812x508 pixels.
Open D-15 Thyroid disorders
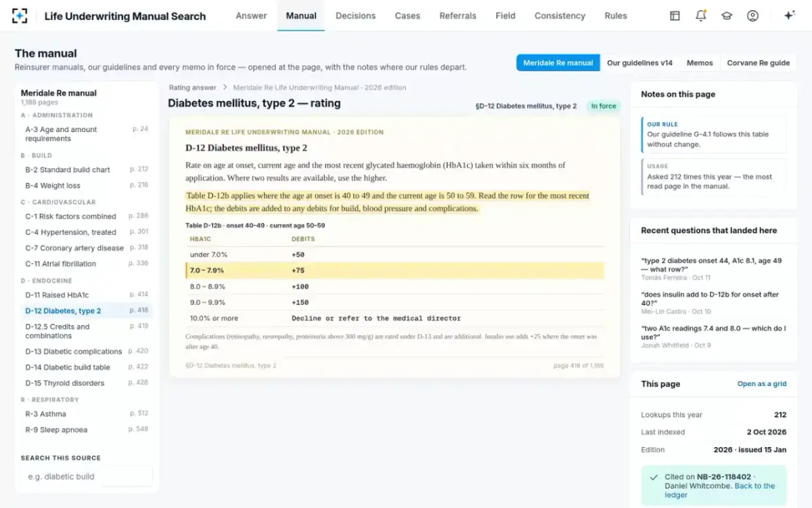click(x=87, y=383)
